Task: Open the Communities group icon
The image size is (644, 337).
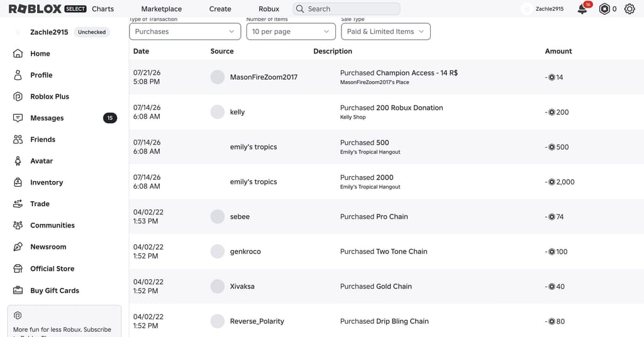Action: pos(18,225)
